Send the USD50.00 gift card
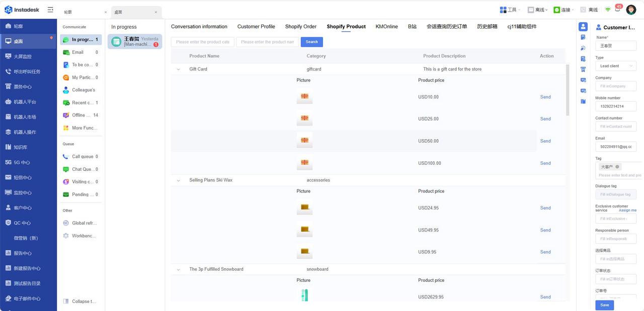The height and width of the screenshot is (311, 644). (x=545, y=141)
